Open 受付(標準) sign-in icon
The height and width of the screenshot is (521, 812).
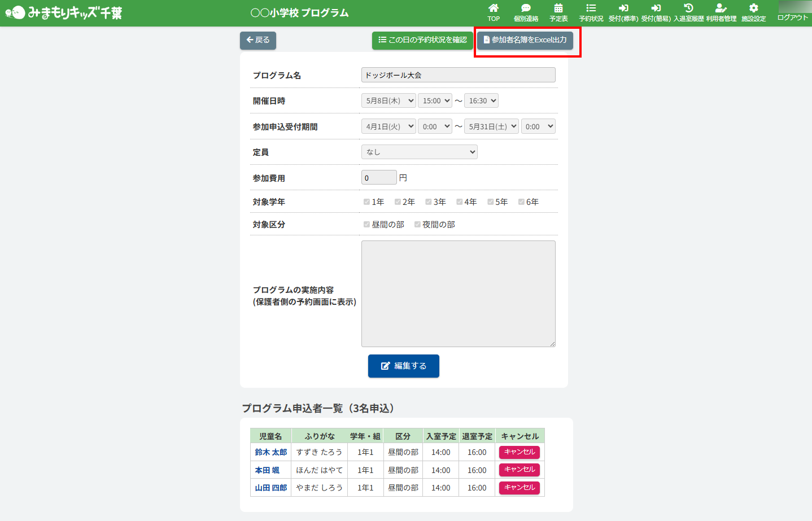(623, 8)
